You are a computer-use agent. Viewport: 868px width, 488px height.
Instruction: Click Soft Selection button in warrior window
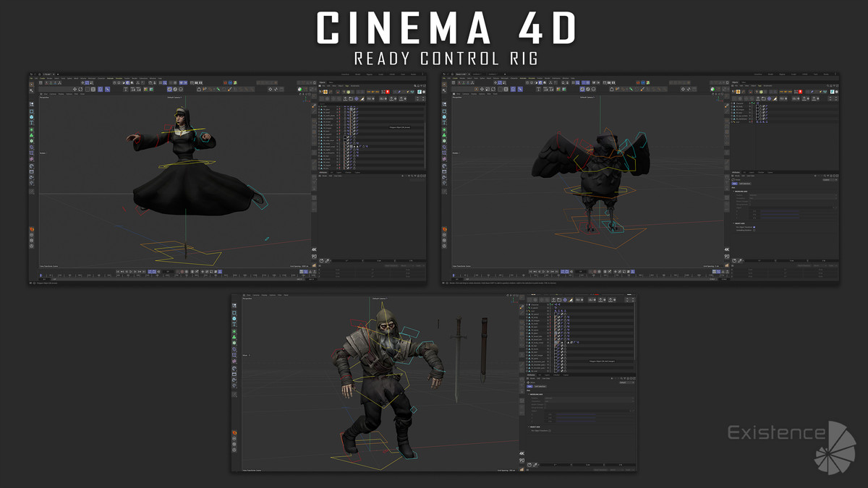point(540,386)
